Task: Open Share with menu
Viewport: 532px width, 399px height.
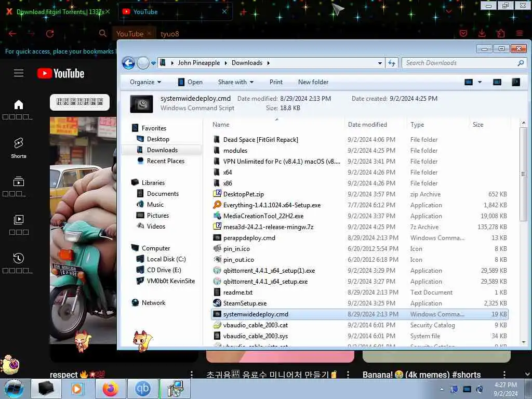Action: pyautogui.click(x=236, y=82)
